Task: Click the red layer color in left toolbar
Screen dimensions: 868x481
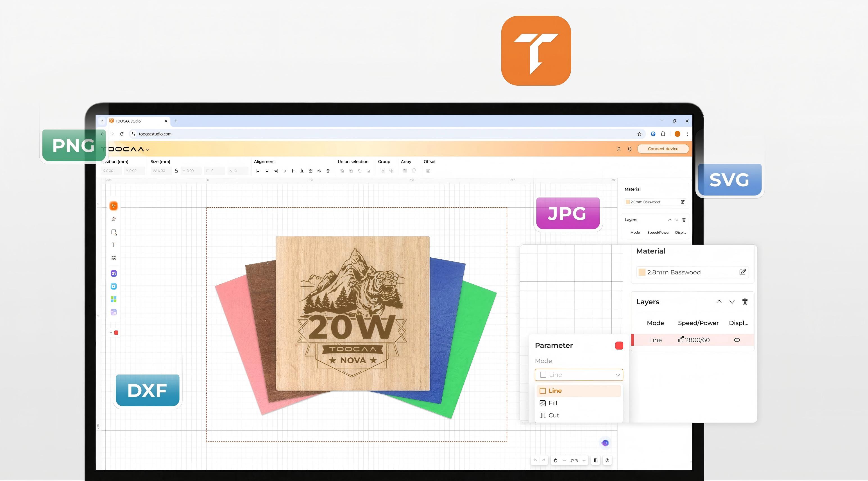Action: pyautogui.click(x=116, y=332)
